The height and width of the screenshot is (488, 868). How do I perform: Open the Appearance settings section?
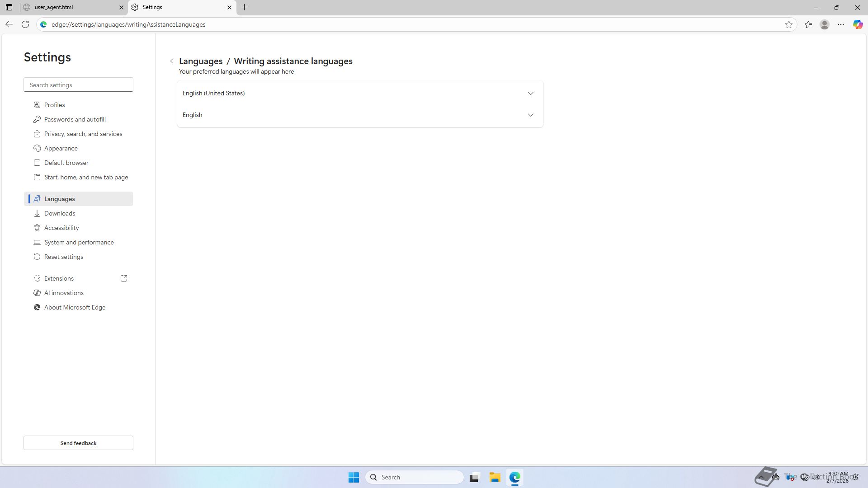[61, 148]
